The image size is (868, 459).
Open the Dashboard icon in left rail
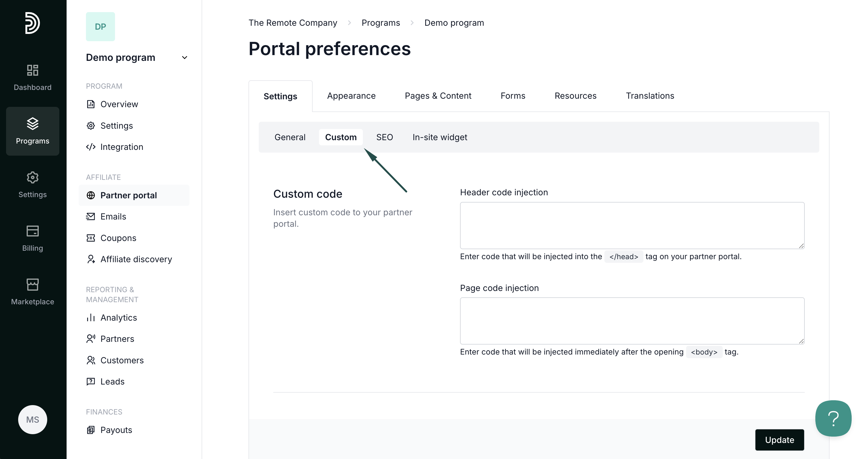point(32,71)
